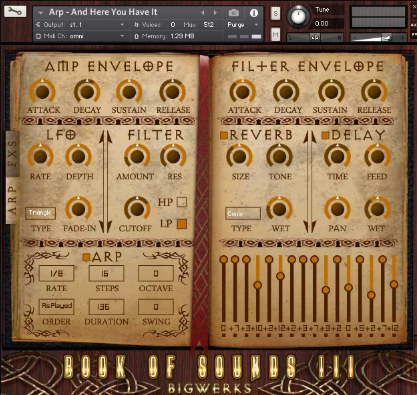Screen dimensions: 417x395
Task: Click the Delay Feed knob
Action: click(x=378, y=156)
